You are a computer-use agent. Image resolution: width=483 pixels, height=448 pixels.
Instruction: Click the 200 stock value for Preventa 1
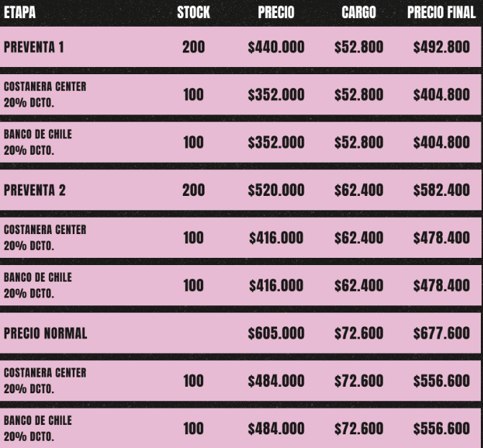pyautogui.click(x=193, y=48)
